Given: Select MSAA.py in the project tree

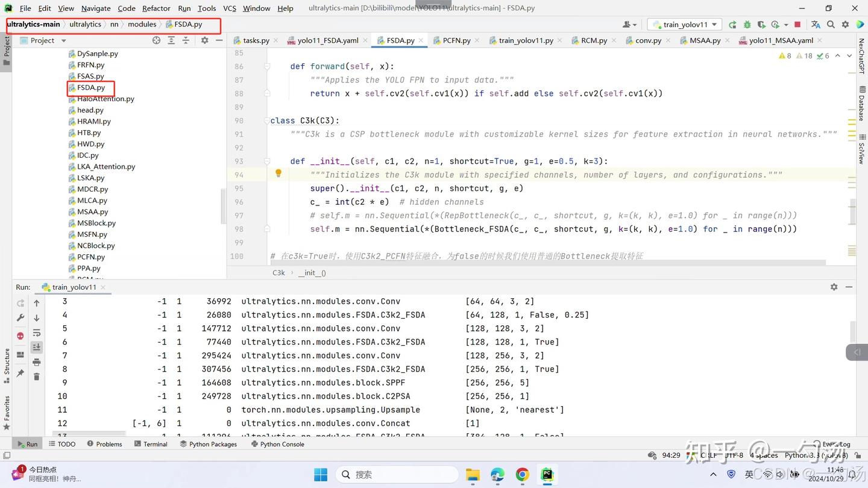Looking at the screenshot, I should tap(92, 211).
